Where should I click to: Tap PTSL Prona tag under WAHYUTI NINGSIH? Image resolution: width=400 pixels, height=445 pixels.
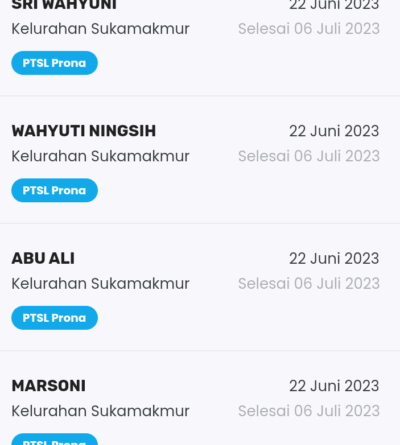55,190
